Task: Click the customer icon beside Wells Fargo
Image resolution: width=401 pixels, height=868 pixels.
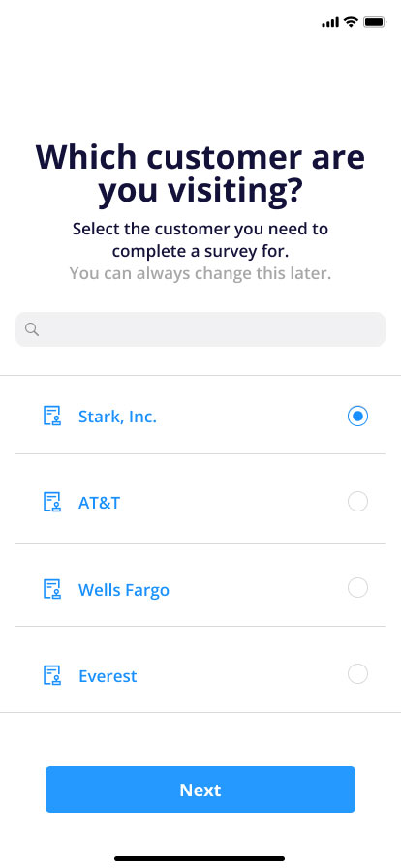Action: [x=52, y=589]
